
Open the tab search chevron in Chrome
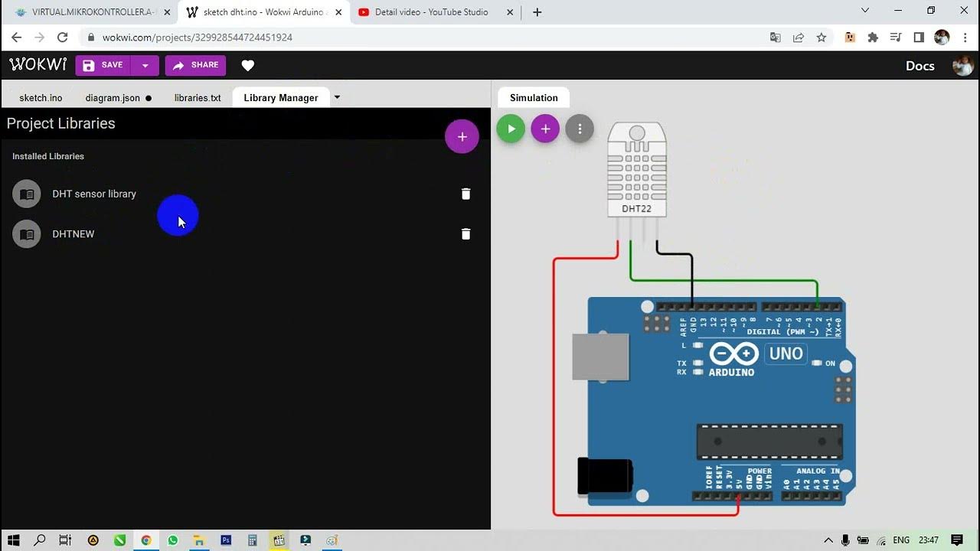pyautogui.click(x=865, y=11)
